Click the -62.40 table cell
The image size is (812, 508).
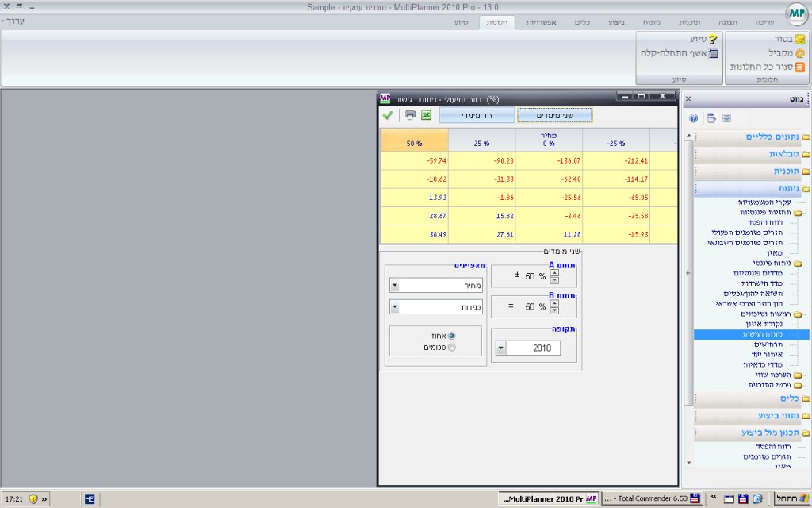click(x=549, y=179)
